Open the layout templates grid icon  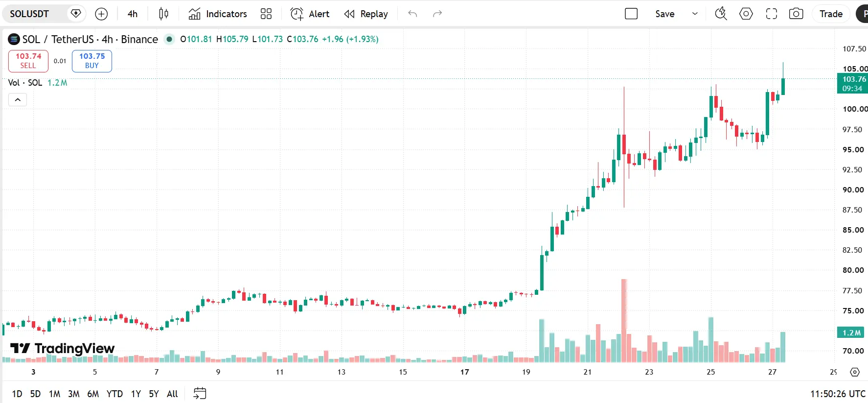pos(266,14)
